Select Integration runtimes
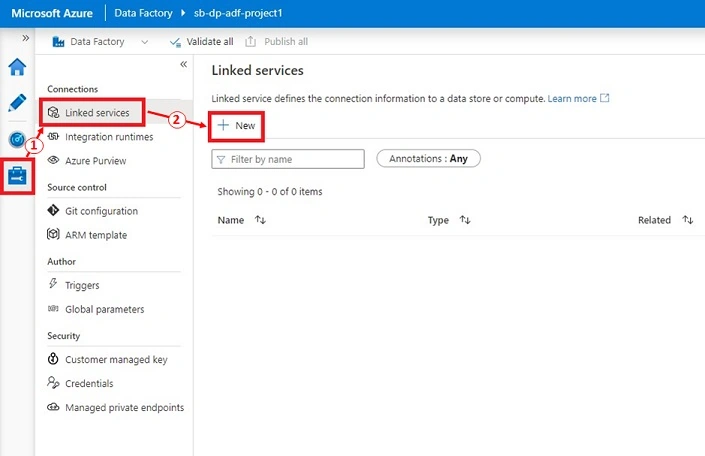 [100, 137]
